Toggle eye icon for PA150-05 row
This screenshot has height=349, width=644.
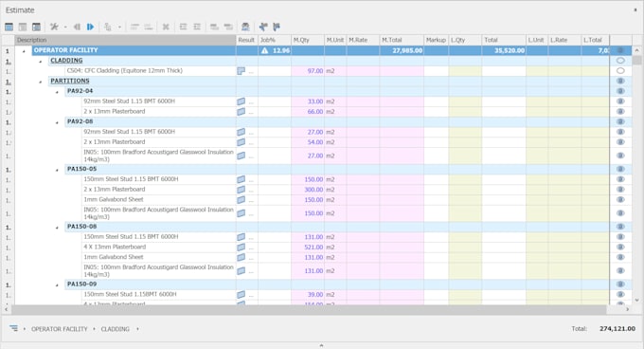click(x=620, y=169)
